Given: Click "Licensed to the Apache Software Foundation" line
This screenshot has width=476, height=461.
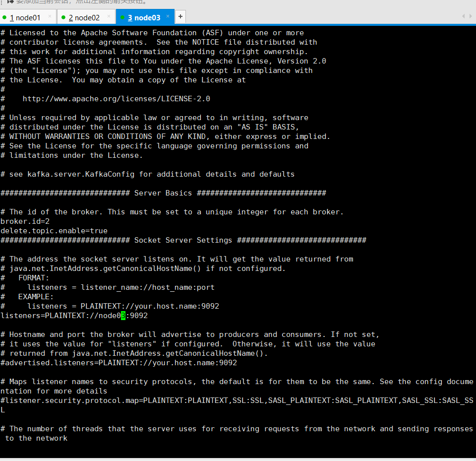Looking at the screenshot, I should [152, 33].
